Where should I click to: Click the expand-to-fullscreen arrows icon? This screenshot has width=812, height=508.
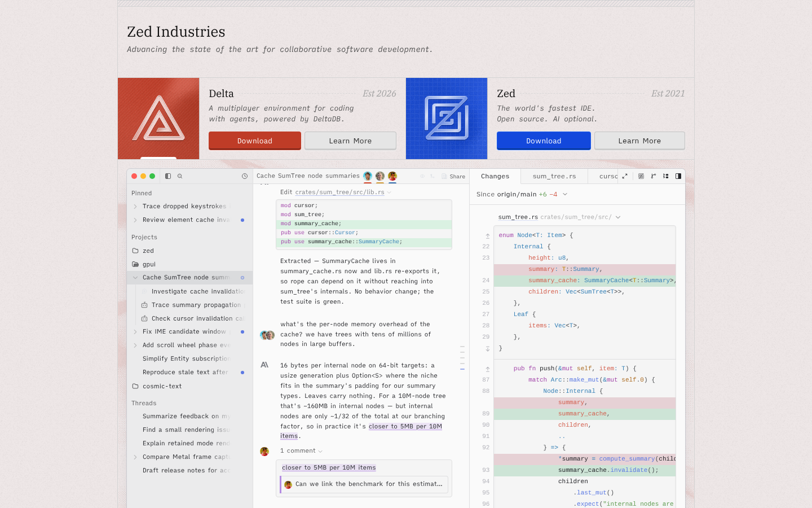pyautogui.click(x=625, y=176)
